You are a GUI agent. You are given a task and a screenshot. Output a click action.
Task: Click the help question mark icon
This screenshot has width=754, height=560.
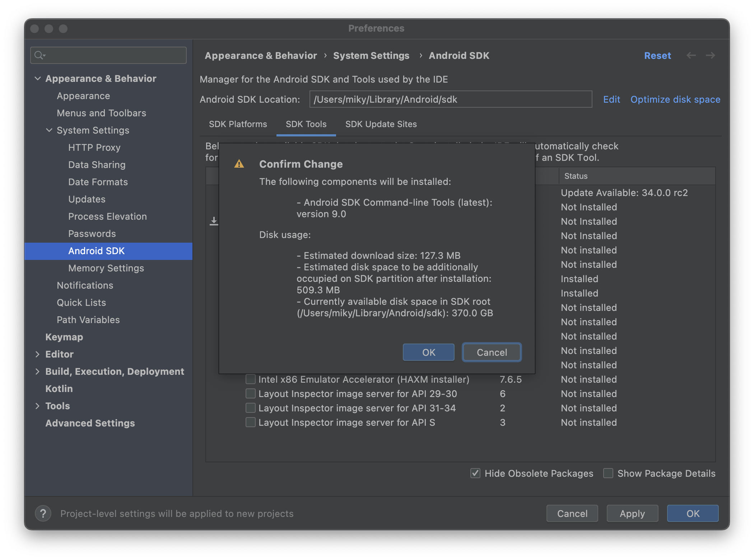tap(43, 513)
